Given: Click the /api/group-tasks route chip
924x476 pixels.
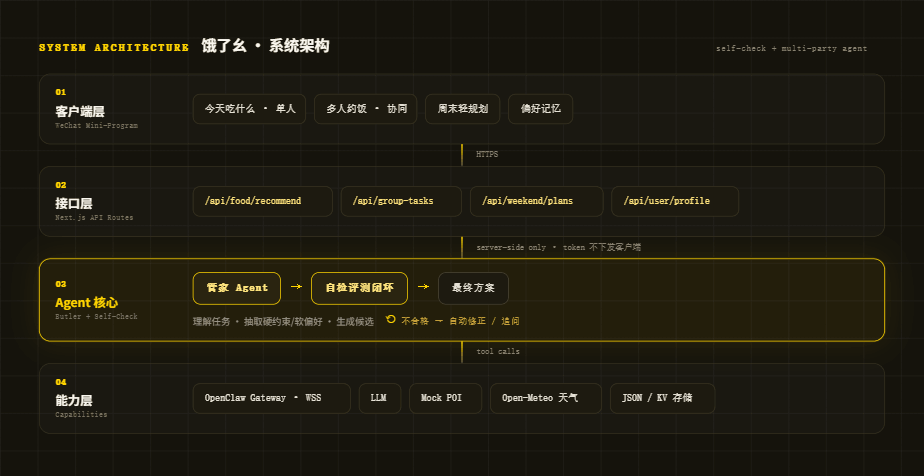Looking at the screenshot, I should [401, 201].
